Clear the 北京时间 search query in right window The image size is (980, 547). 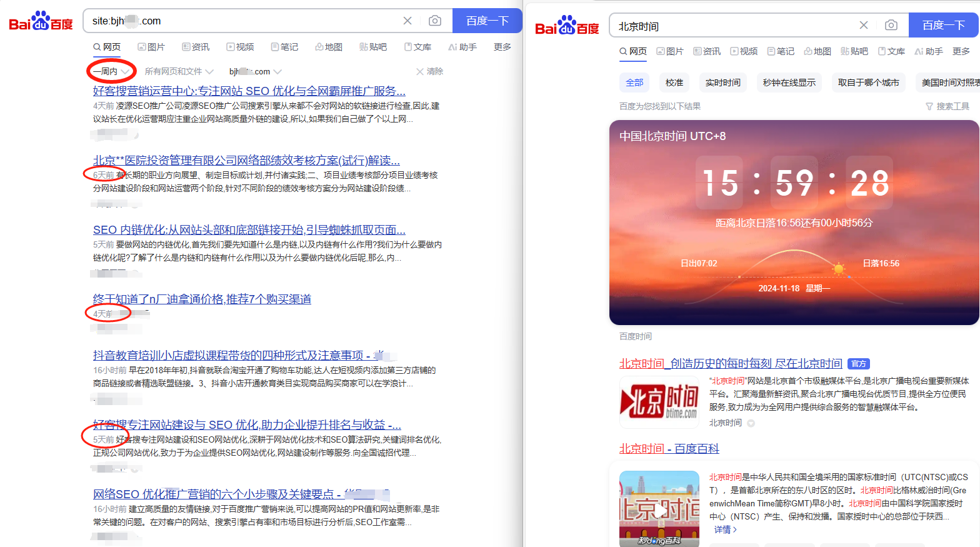coord(864,25)
